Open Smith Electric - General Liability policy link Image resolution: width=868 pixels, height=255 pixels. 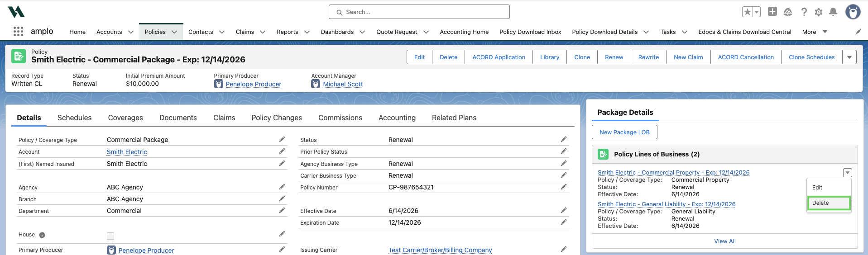tap(667, 204)
